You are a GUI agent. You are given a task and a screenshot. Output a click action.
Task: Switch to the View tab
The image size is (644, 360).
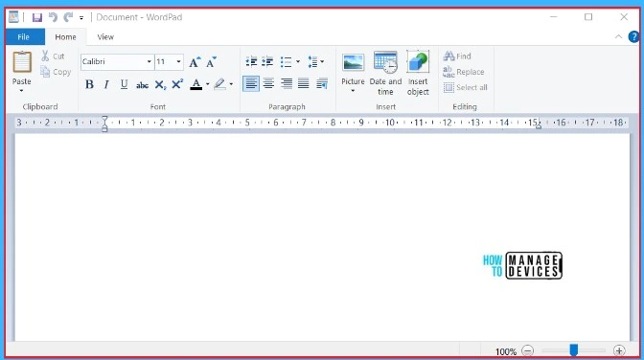[105, 37]
